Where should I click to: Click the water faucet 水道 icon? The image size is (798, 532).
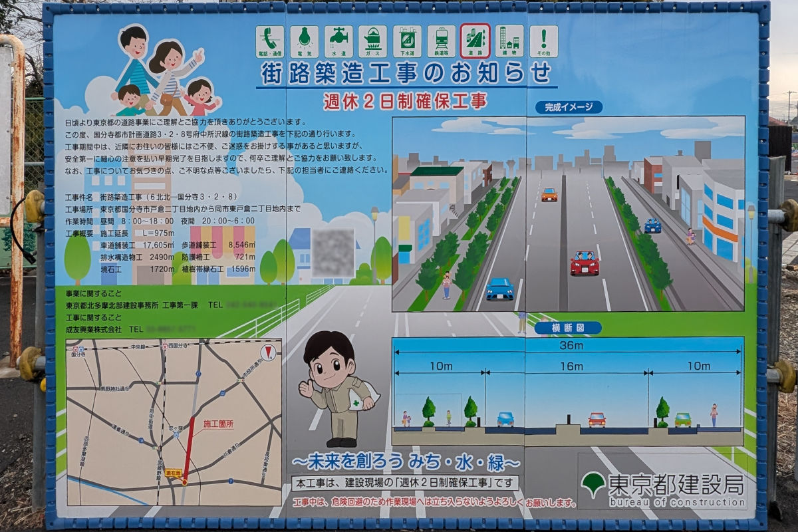(338, 41)
